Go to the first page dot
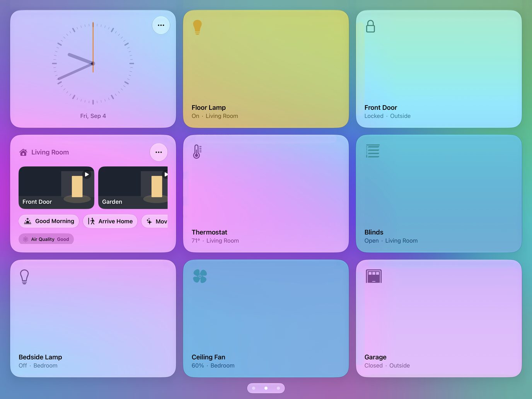532x399 pixels. pos(254,388)
